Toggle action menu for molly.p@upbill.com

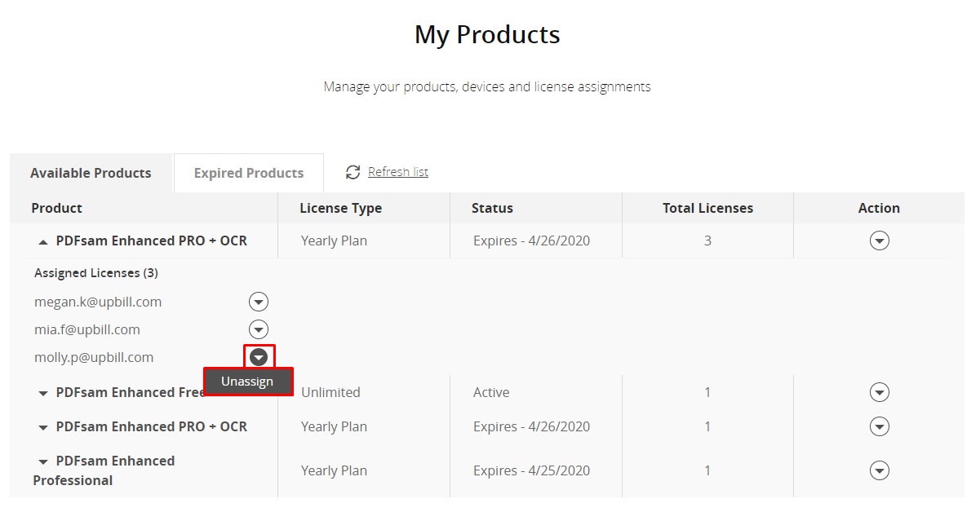(x=259, y=357)
